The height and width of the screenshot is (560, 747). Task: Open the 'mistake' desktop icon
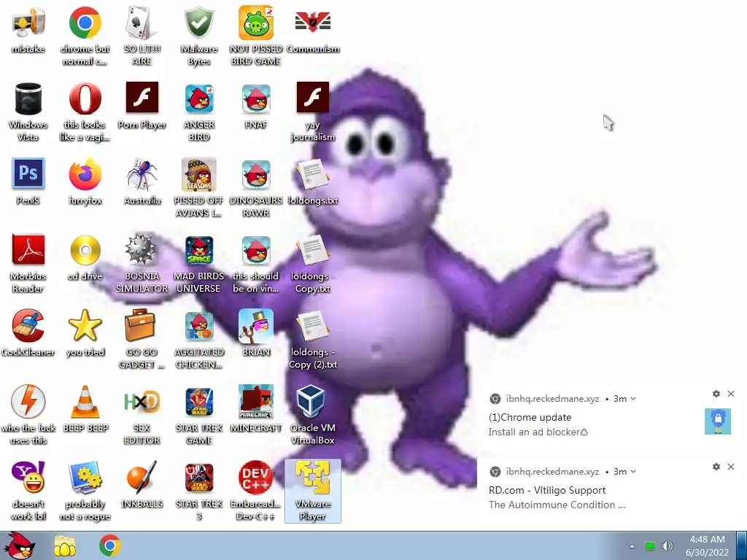(28, 29)
